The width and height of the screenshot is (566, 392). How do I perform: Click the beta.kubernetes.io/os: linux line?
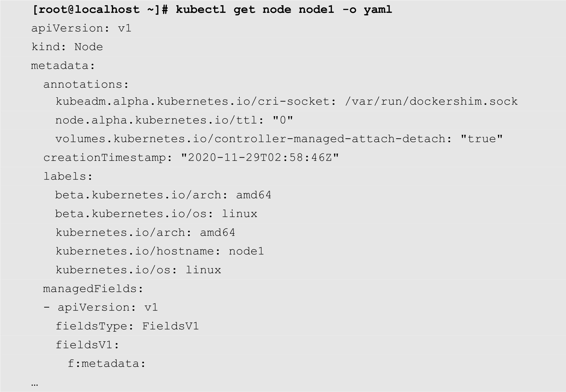point(156,213)
